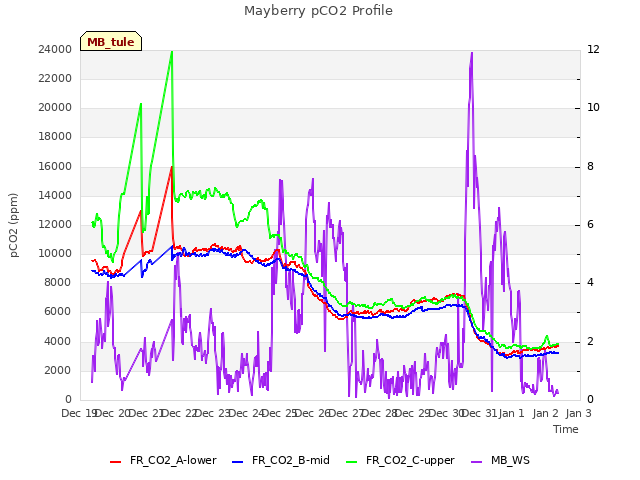640x480 pixels.
Task: Click the 24000 left axis tick label
Action: coord(55,49)
